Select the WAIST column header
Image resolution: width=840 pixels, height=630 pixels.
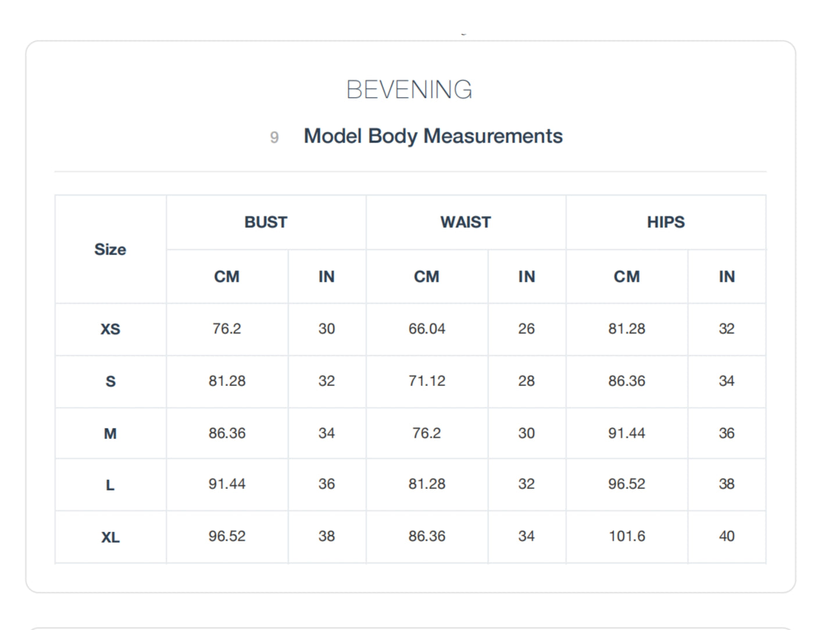[465, 222]
